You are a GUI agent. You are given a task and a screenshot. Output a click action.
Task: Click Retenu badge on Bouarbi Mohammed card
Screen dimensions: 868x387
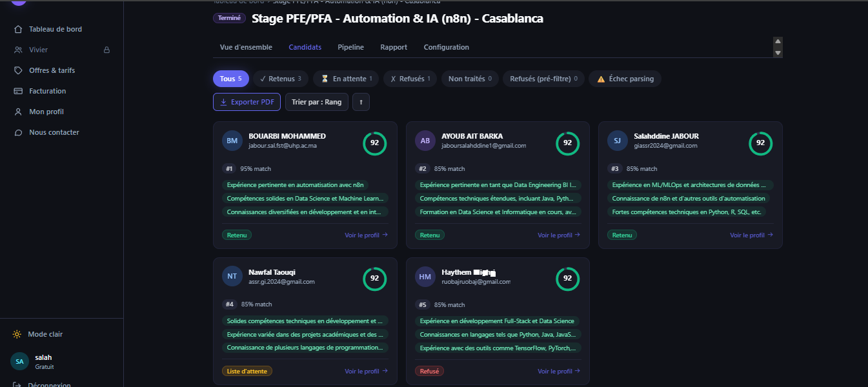point(237,235)
